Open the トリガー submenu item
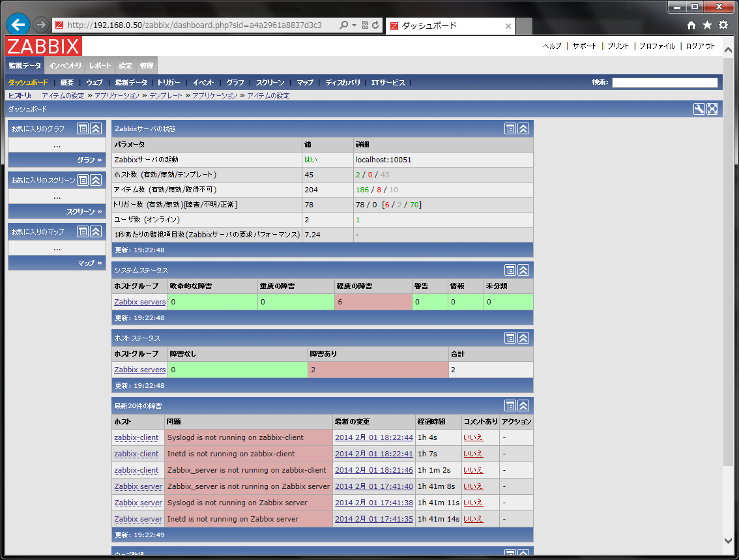Screen dimensions: 739x560 tap(169, 83)
